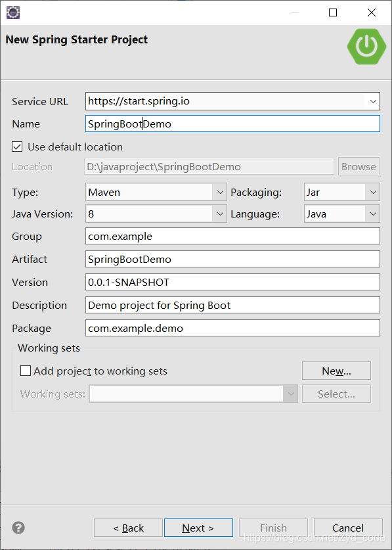Open the Packaging Jar dropdown
The image size is (392, 550).
click(373, 193)
